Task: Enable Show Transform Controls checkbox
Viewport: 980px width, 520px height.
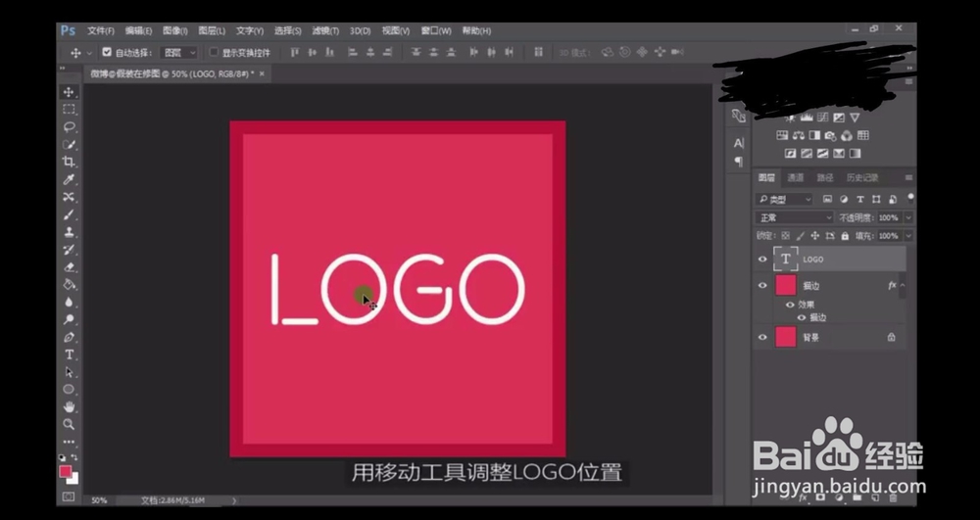Action: coord(214,53)
